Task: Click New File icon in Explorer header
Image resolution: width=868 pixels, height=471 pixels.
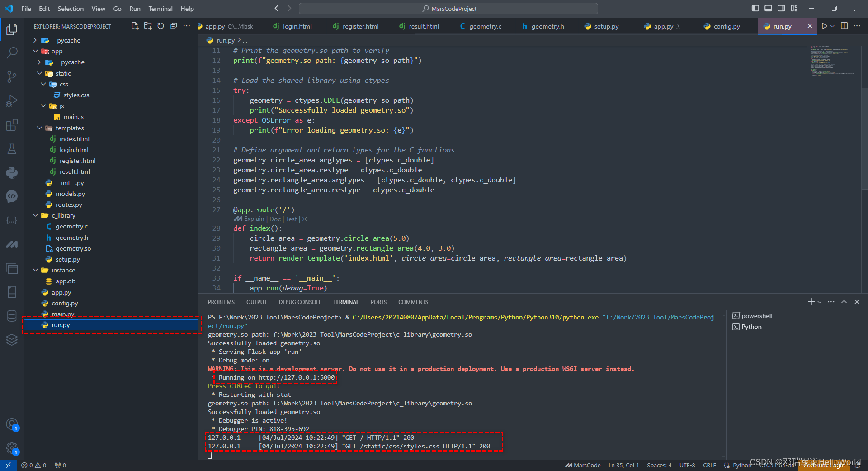Action: 135,26
